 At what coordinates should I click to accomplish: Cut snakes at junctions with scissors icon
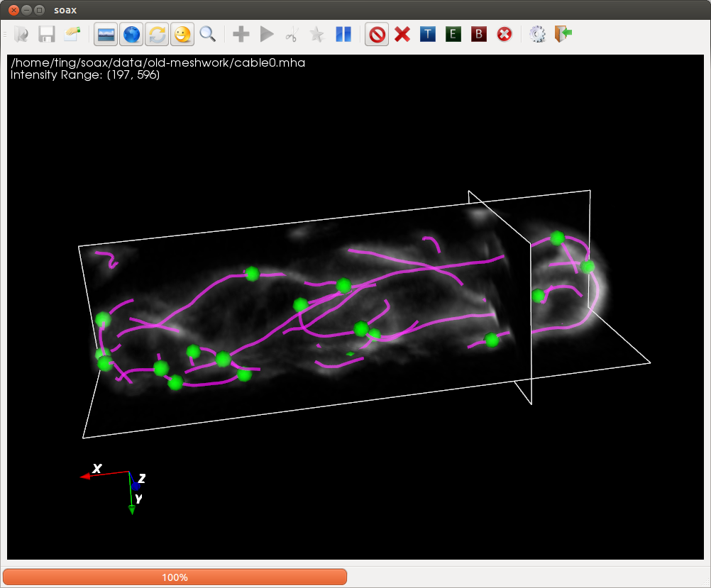click(292, 34)
